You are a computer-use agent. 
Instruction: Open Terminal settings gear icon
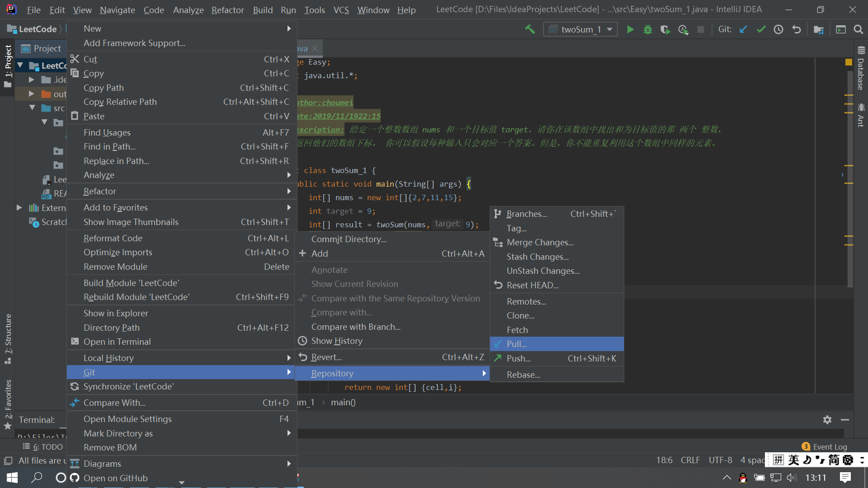[x=827, y=420]
